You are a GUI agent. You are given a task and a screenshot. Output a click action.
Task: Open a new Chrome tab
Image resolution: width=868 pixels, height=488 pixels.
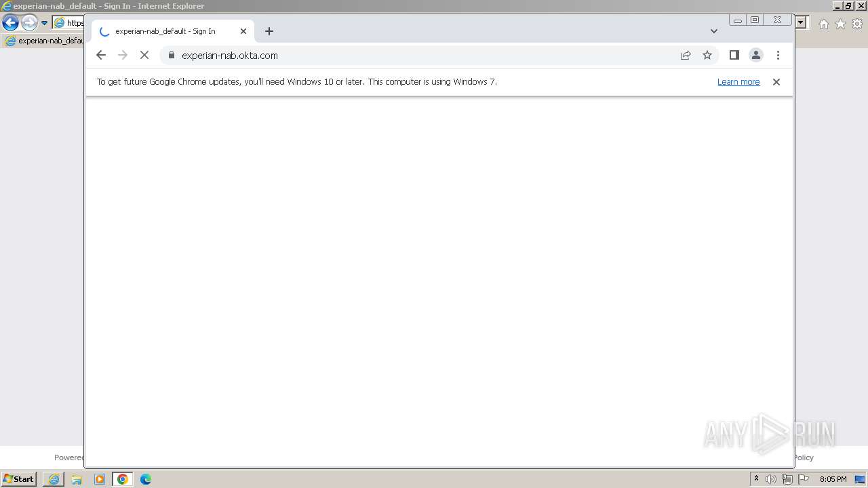269,31
